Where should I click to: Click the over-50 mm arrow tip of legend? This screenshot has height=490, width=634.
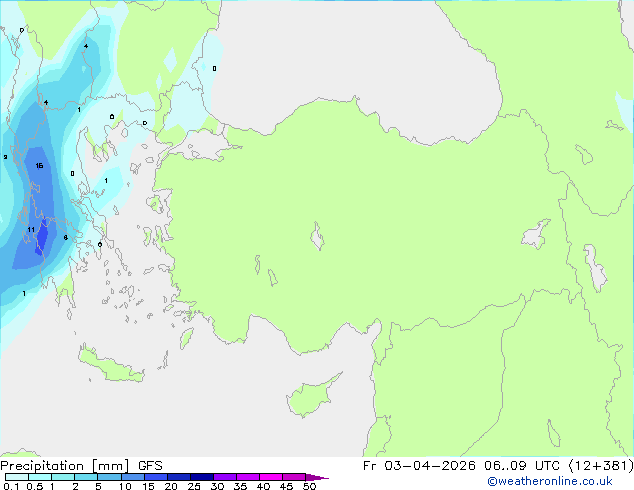pos(317,477)
